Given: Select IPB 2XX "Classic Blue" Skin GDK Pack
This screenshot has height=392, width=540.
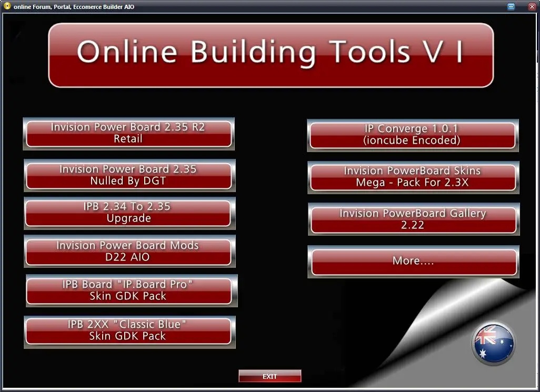Looking at the screenshot, I should [129, 332].
